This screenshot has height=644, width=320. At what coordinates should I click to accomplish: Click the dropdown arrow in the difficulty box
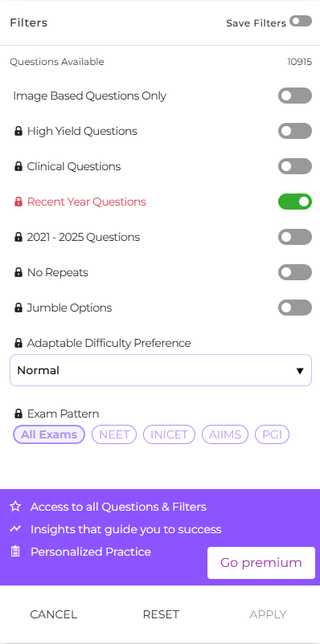(x=300, y=371)
